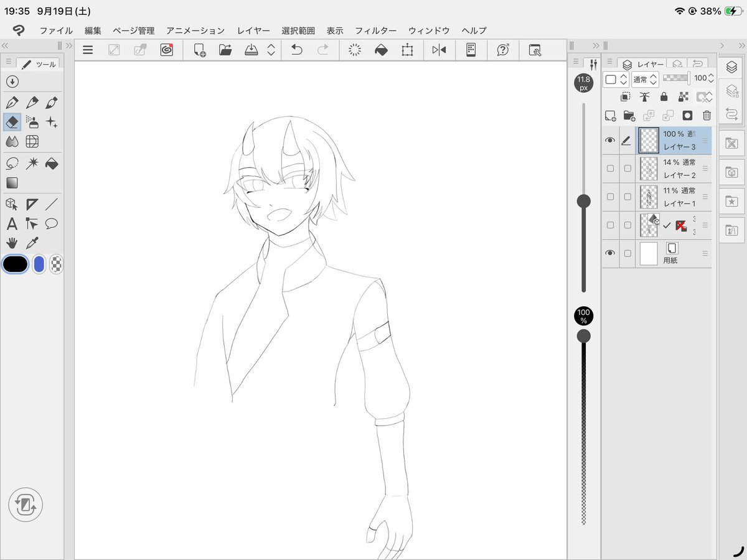This screenshot has width=747, height=560.
Task: Hide レイヤー 3 with the eye icon
Action: [x=610, y=141]
